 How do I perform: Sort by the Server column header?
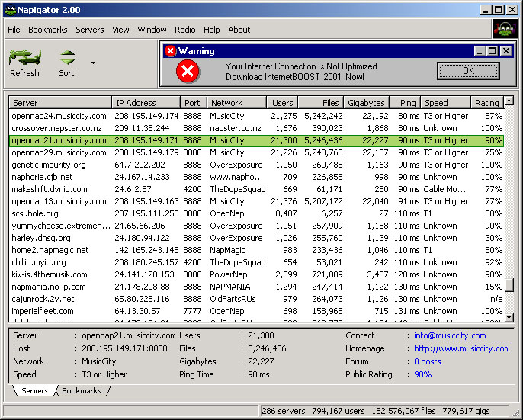click(x=60, y=103)
